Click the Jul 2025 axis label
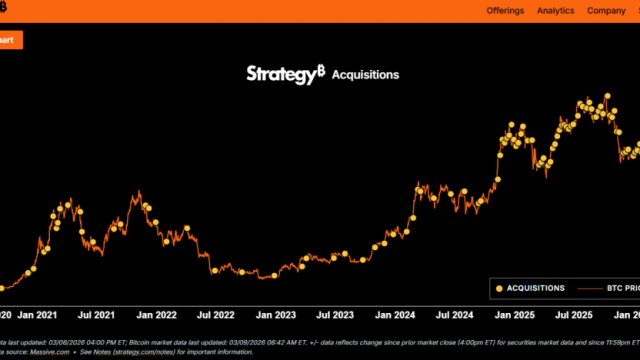 click(573, 315)
